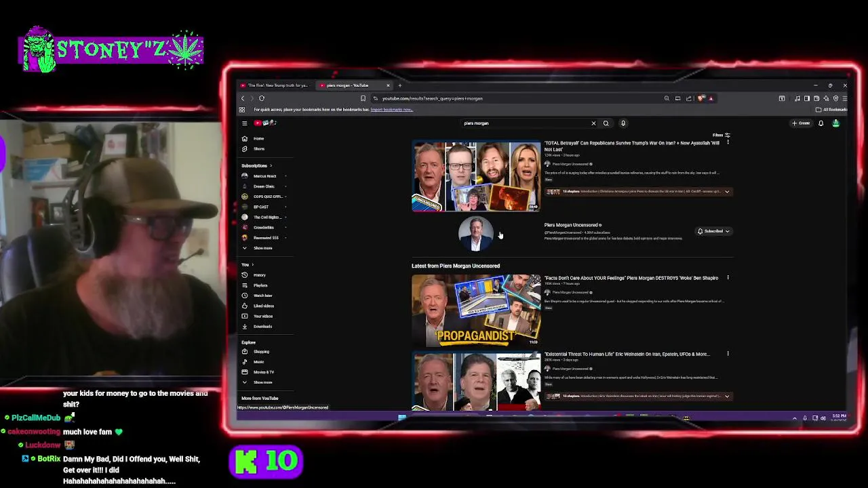Click the address bar bookmark icon
Image resolution: width=868 pixels, height=488 pixels.
click(363, 98)
